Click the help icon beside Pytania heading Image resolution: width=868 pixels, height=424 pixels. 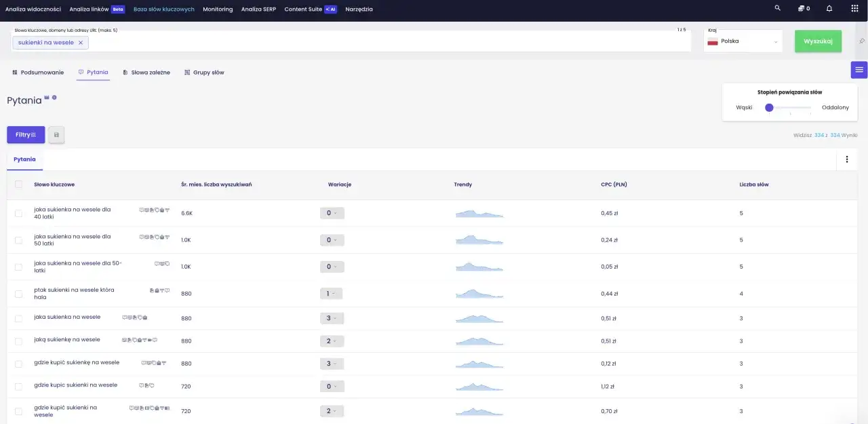tap(54, 98)
